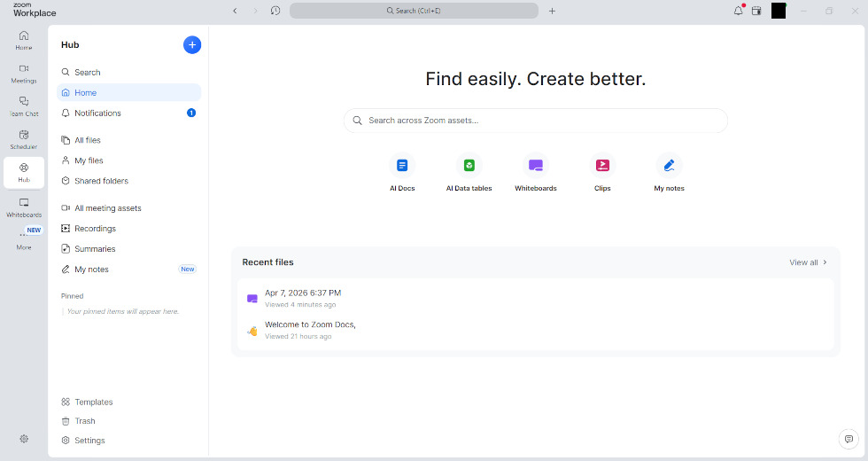Image resolution: width=868 pixels, height=461 pixels.
Task: Open the Whiteboards shortcut icon
Action: pyautogui.click(x=535, y=165)
